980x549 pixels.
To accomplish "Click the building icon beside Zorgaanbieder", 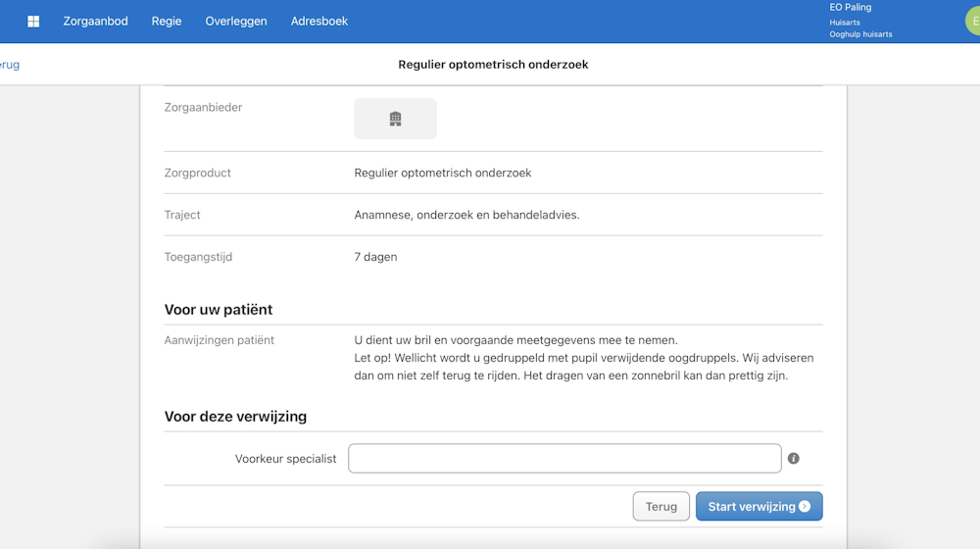I will click(x=395, y=119).
